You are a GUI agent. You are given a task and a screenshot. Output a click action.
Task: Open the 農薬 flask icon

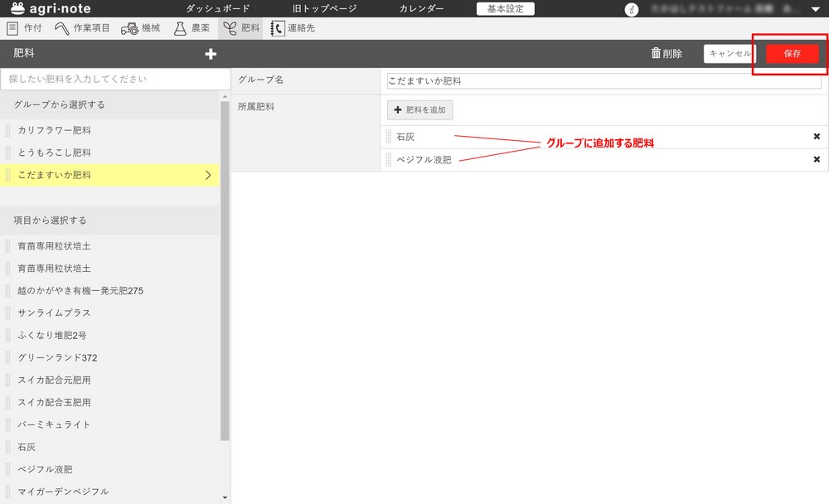180,28
